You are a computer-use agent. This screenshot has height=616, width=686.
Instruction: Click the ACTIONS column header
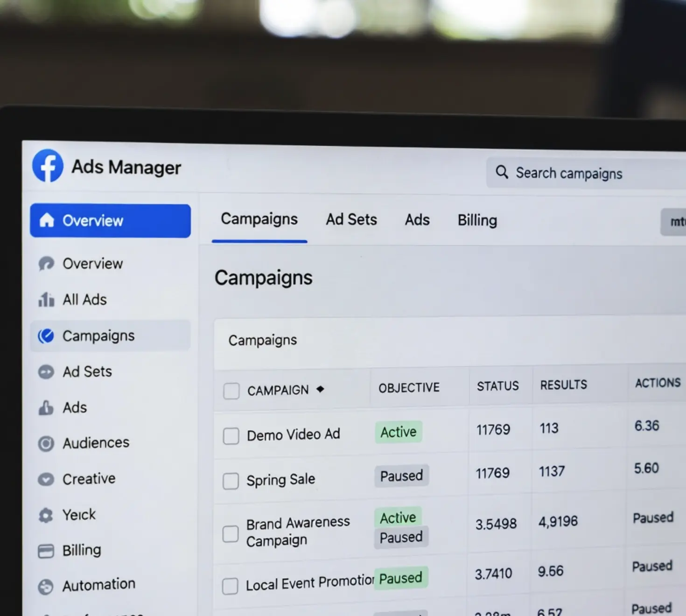658,383
